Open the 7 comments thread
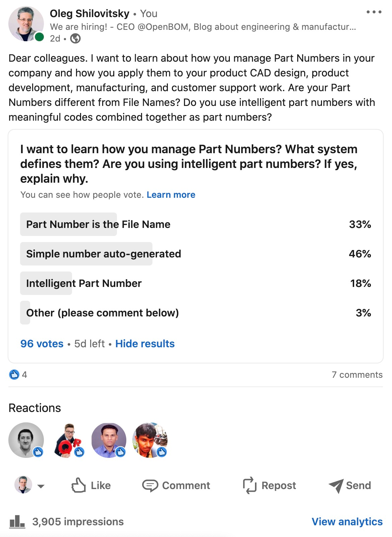This screenshot has width=392, height=537. click(357, 374)
